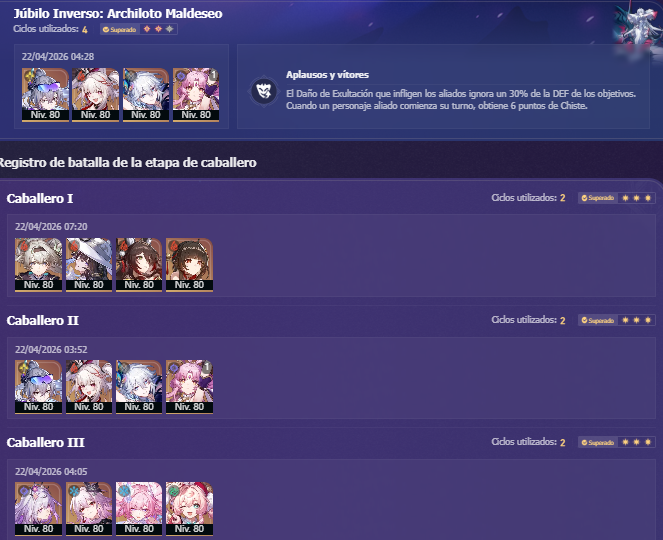Click the Superado badge beside Ciclos utilizados 4
Image resolution: width=663 pixels, height=540 pixels.
[120, 30]
